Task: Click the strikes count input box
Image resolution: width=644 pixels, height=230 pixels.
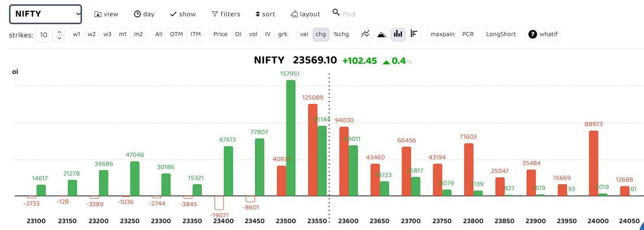Action: (44, 35)
